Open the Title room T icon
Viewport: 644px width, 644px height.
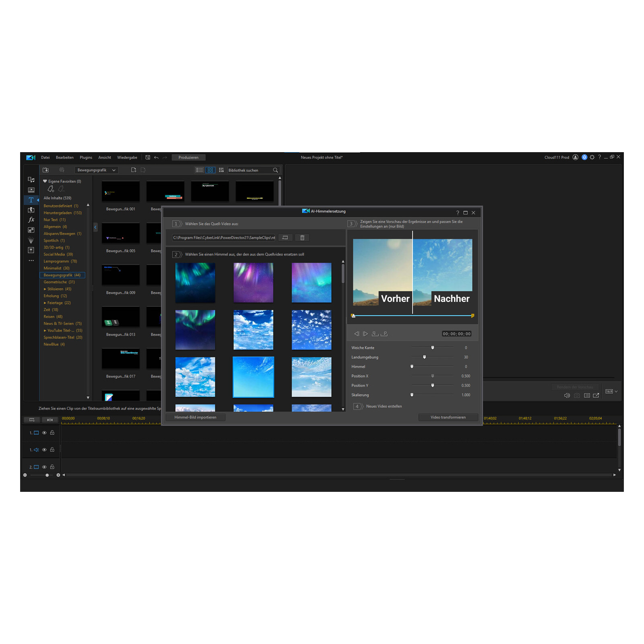(31, 200)
